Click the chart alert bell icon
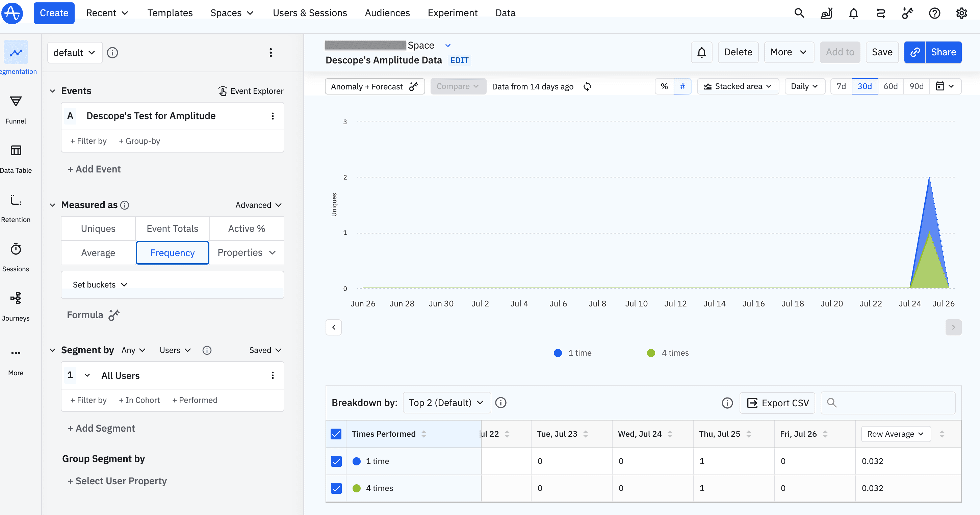Viewport: 980px width, 515px height. coord(701,52)
